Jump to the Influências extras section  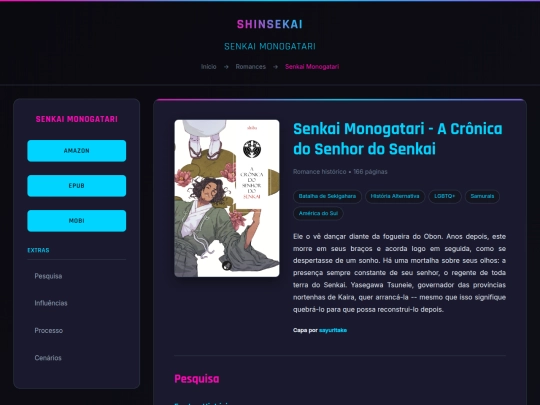click(51, 303)
